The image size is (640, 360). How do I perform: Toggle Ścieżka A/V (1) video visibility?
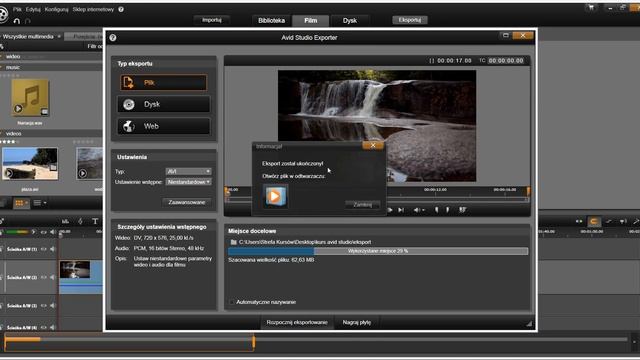pos(44,249)
